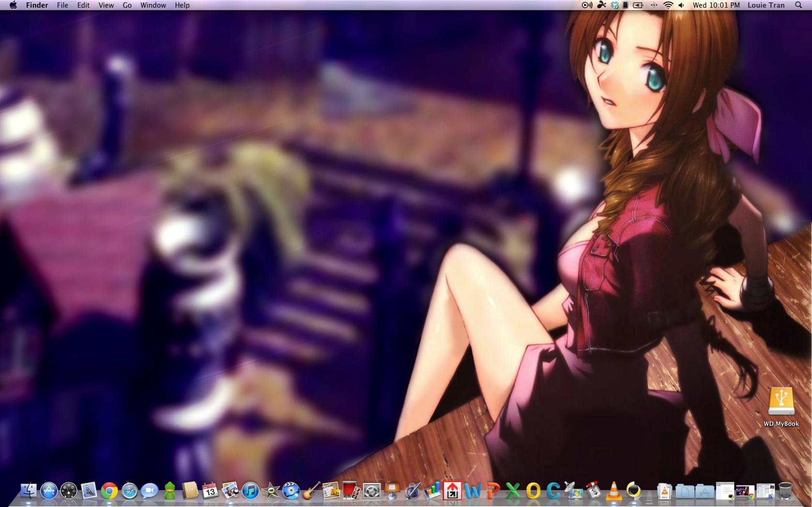The width and height of the screenshot is (812, 507).
Task: Open VLC traffic cone icon
Action: (x=614, y=491)
